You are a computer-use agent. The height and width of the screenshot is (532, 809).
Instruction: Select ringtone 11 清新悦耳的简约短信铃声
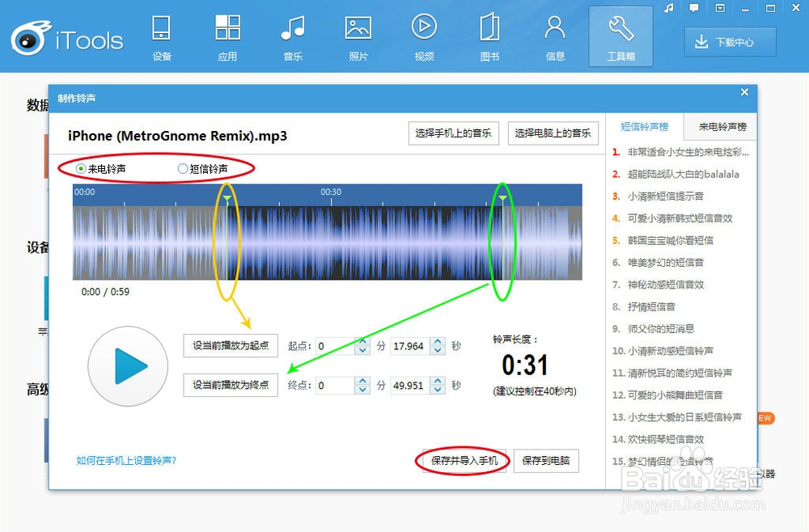(x=672, y=374)
